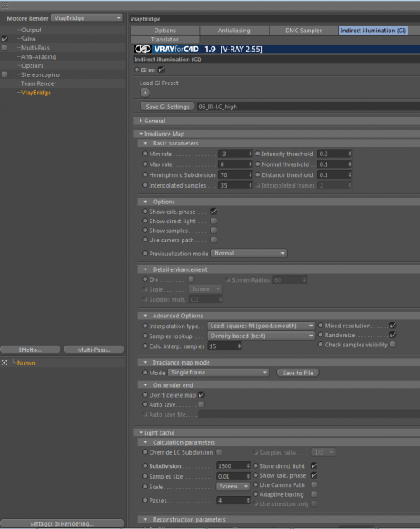Collapse the Light cache section
This screenshot has width=420, height=529.
point(141,432)
